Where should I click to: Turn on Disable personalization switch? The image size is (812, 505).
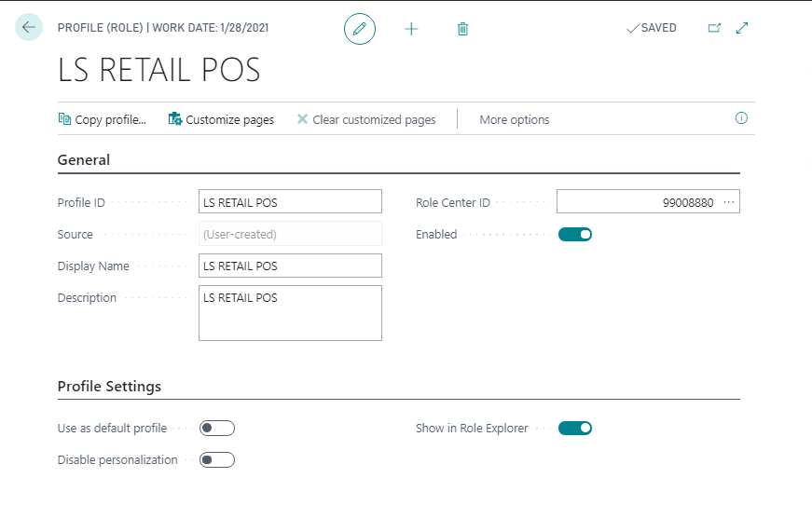pyautogui.click(x=217, y=459)
